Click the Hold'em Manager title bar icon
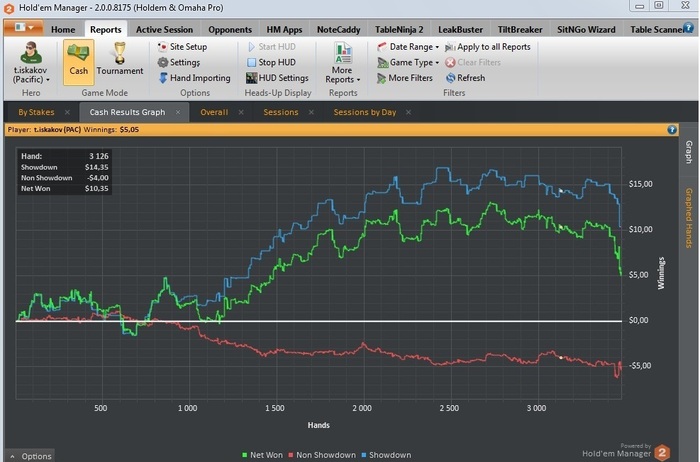 coord(9,8)
